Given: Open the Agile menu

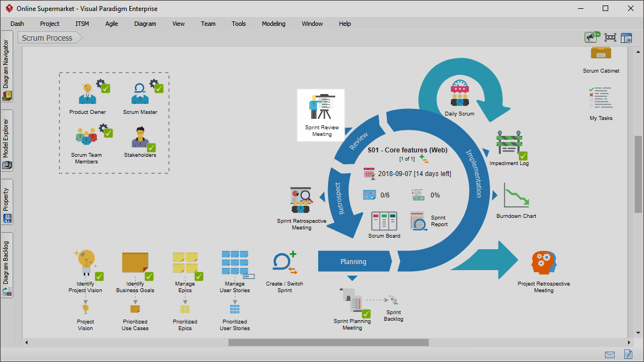Looking at the screenshot, I should (112, 24).
